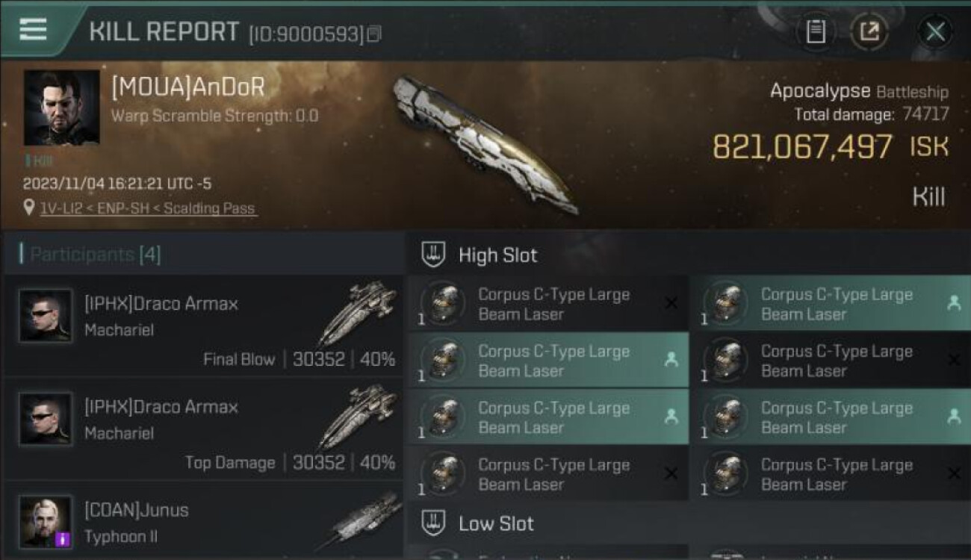Click the share export icon
Screen dimensions: 971x560
click(869, 31)
